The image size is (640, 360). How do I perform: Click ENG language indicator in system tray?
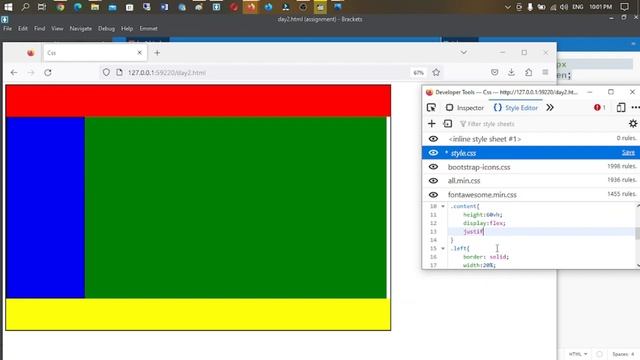(x=578, y=7)
